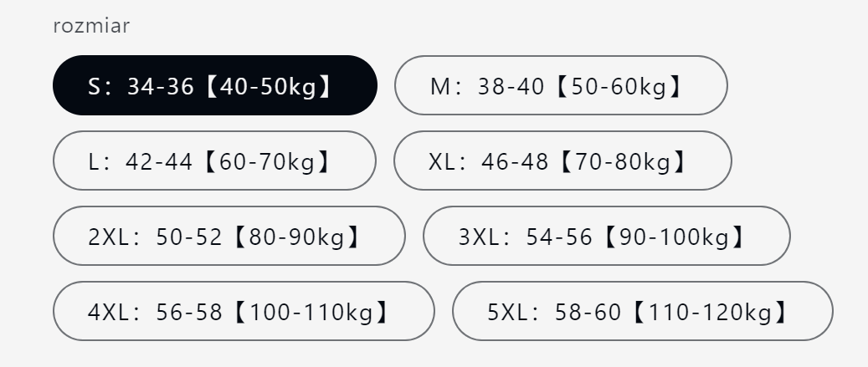This screenshot has width=868, height=367.
Task: Pick size L: 42-44
Action: coord(214,161)
